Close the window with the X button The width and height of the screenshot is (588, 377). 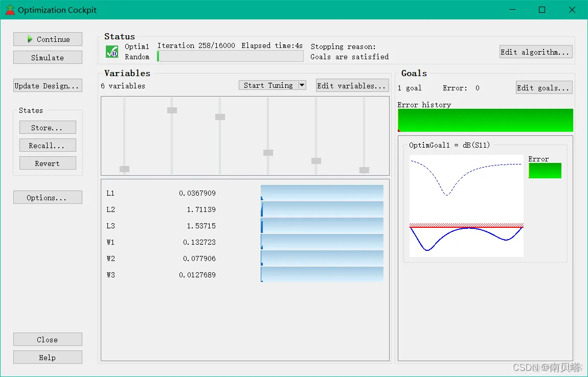click(572, 10)
